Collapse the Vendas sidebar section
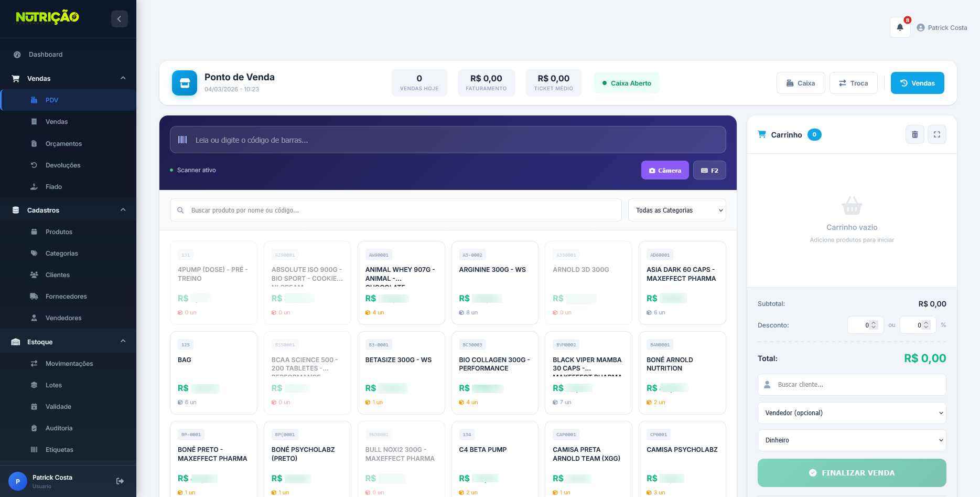 pos(123,78)
